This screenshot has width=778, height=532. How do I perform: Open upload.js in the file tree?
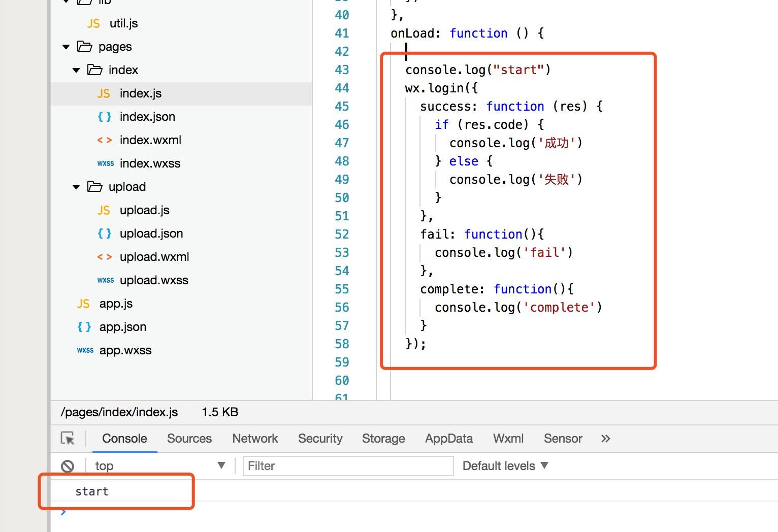[144, 210]
